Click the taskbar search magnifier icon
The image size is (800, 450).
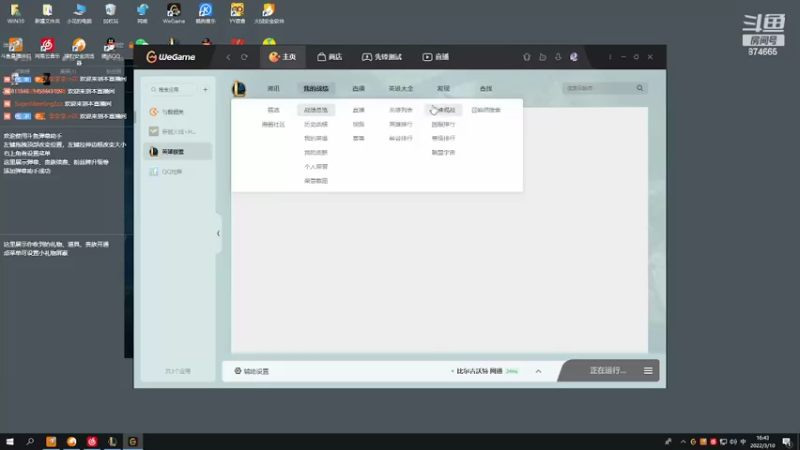point(30,441)
